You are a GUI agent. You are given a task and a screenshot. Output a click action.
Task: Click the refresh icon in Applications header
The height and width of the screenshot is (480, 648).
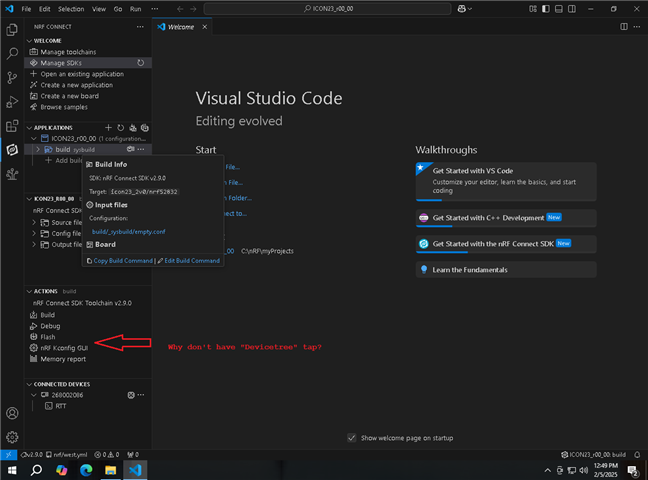tap(120, 127)
